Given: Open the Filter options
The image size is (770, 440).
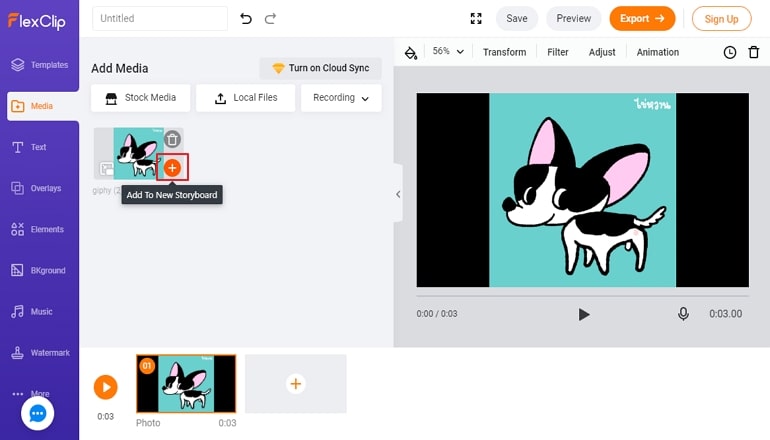Looking at the screenshot, I should click(558, 52).
